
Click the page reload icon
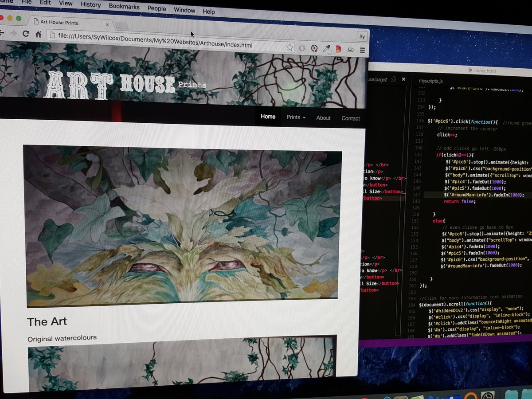26,33
